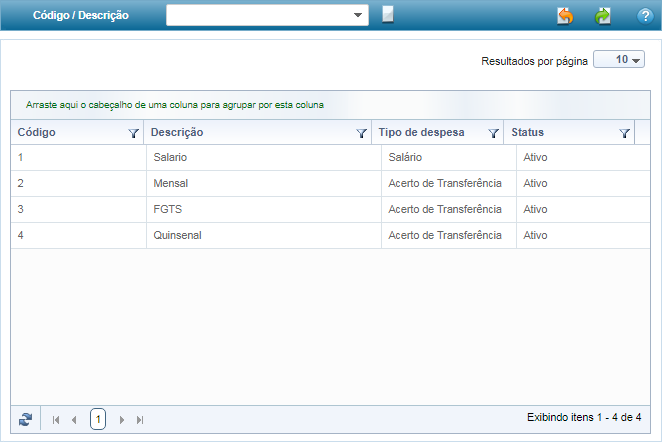Refresh the grid with the reload icon
Image resolution: width=662 pixels, height=442 pixels.
point(25,420)
